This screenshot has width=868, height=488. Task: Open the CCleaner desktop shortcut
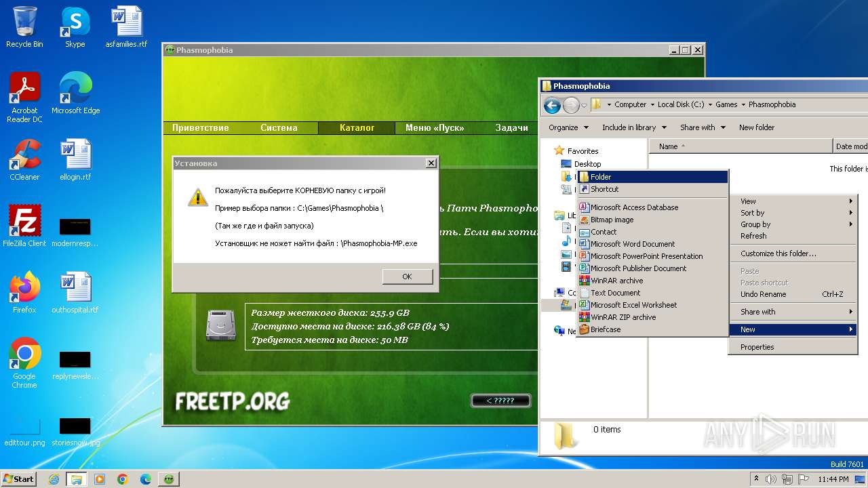click(x=24, y=161)
